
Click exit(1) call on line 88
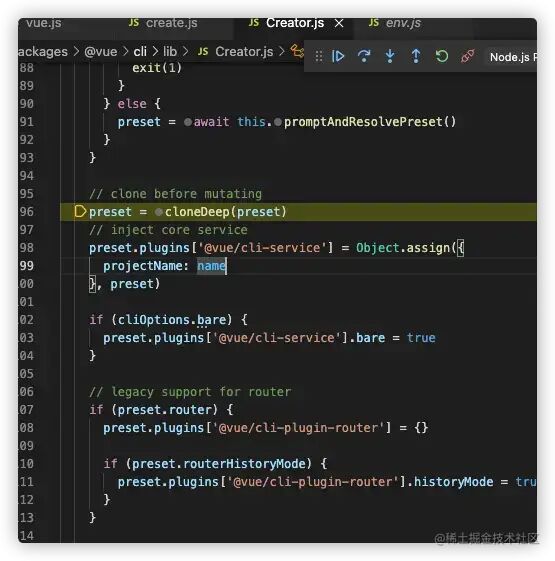[157, 68]
